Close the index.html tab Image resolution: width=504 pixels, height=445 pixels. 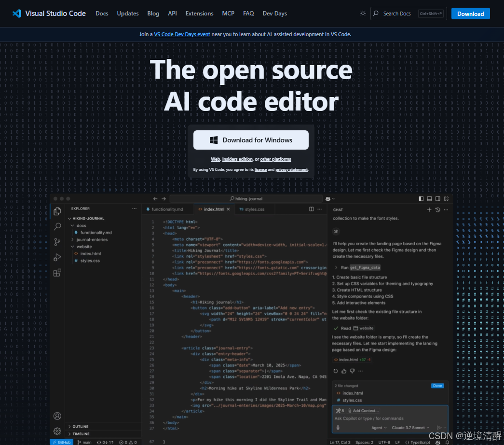click(x=228, y=209)
